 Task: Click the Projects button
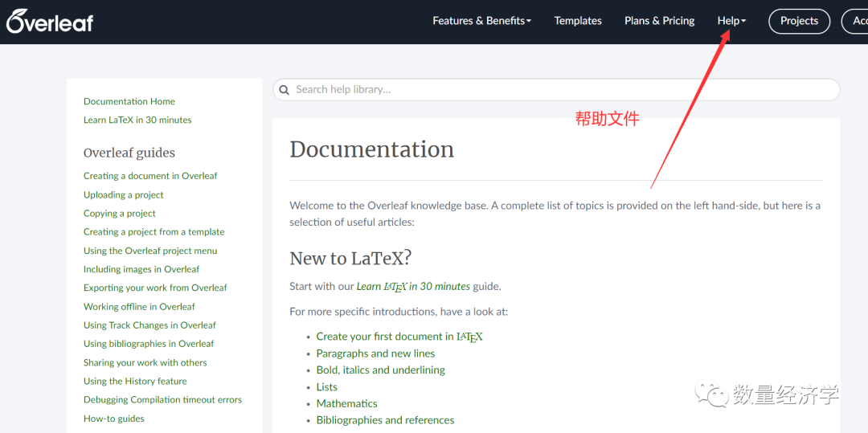coord(800,21)
